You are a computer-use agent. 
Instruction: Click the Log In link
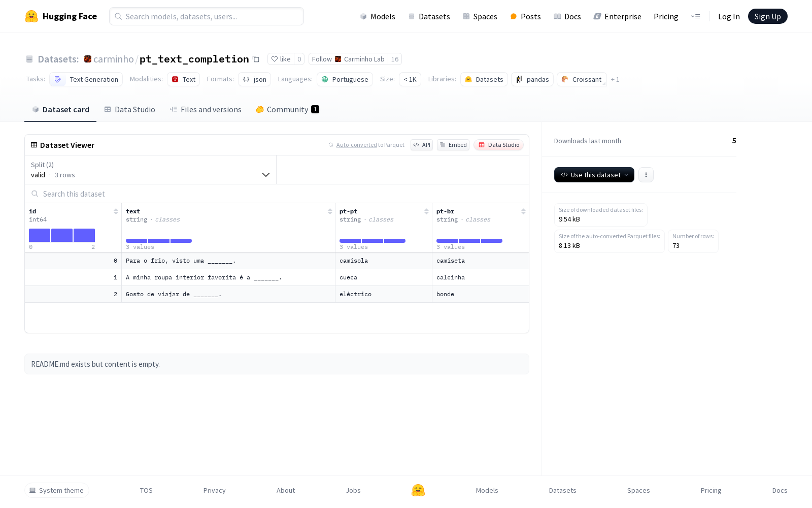729,16
